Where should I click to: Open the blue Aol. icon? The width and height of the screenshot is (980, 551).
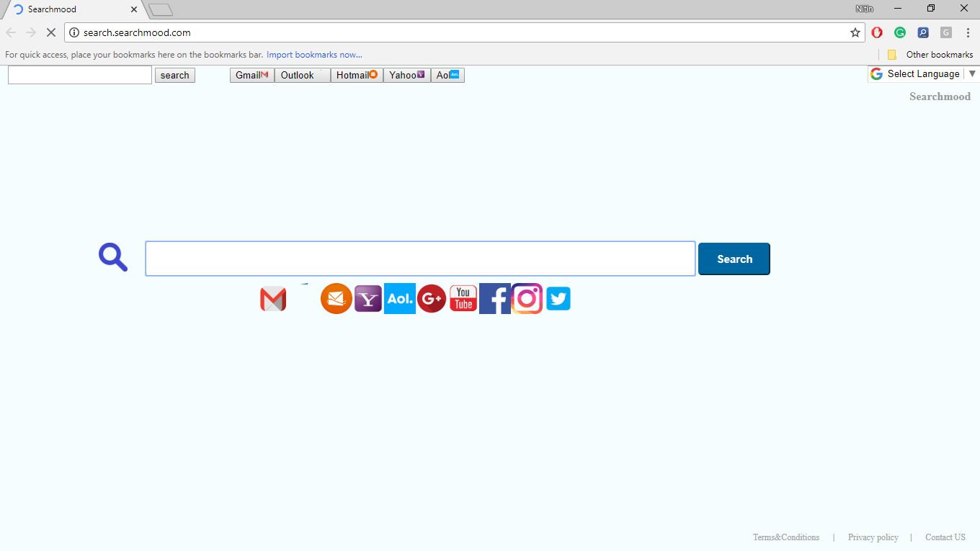click(399, 298)
